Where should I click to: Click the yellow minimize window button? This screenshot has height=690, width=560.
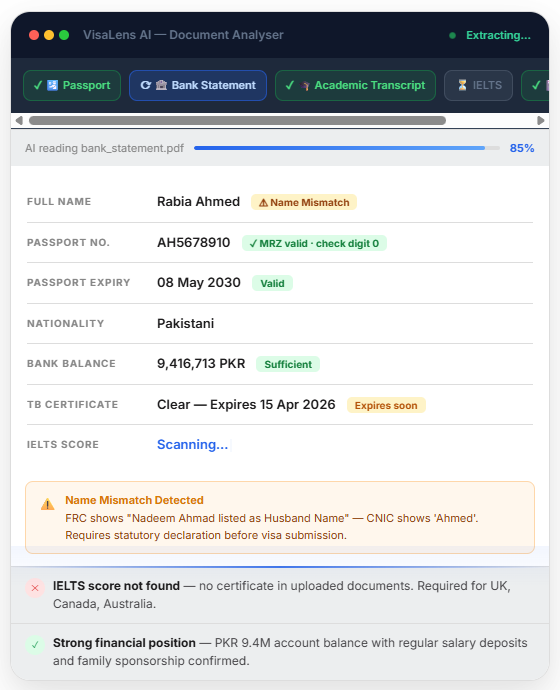[x=49, y=35]
